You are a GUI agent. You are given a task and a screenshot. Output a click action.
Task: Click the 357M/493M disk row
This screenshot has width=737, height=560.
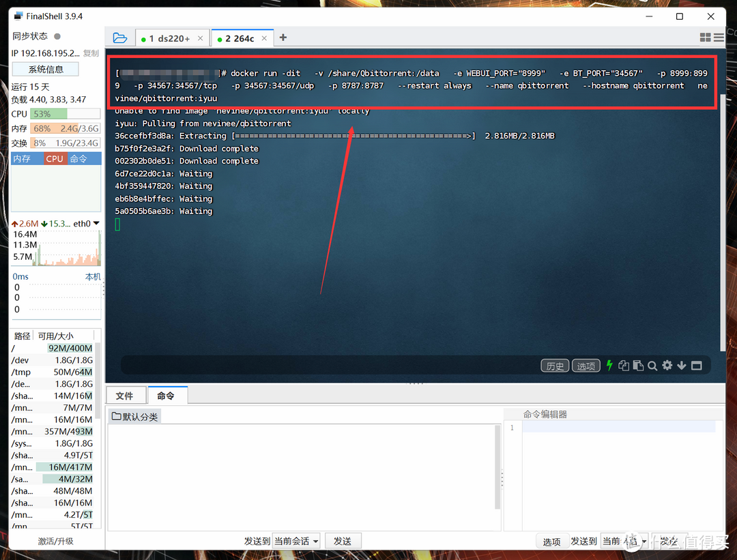[x=53, y=431]
